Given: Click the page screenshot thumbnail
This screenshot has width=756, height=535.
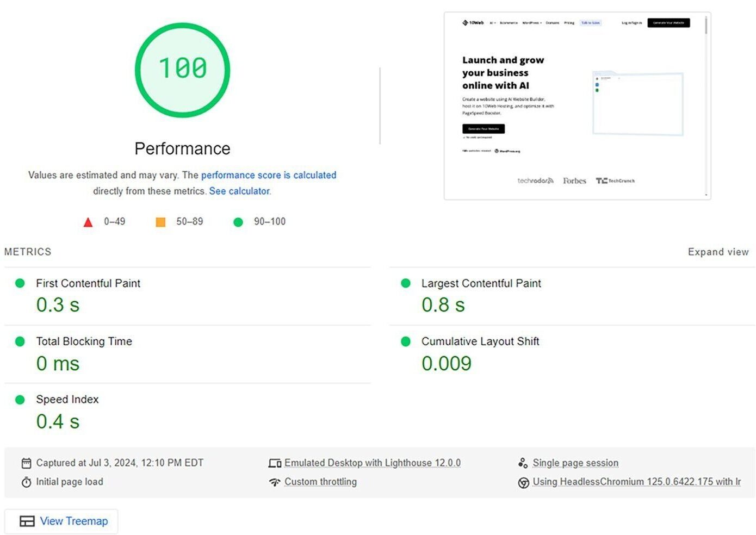Looking at the screenshot, I should point(577,106).
